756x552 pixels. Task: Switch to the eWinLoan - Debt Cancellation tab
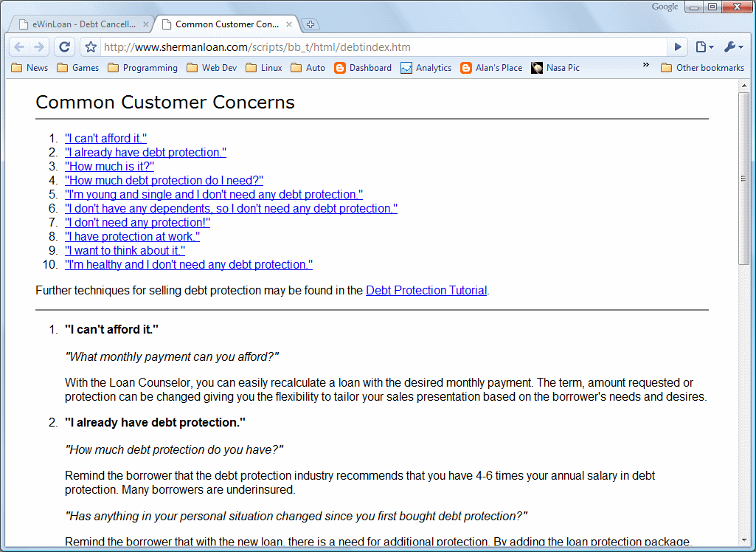(82, 24)
